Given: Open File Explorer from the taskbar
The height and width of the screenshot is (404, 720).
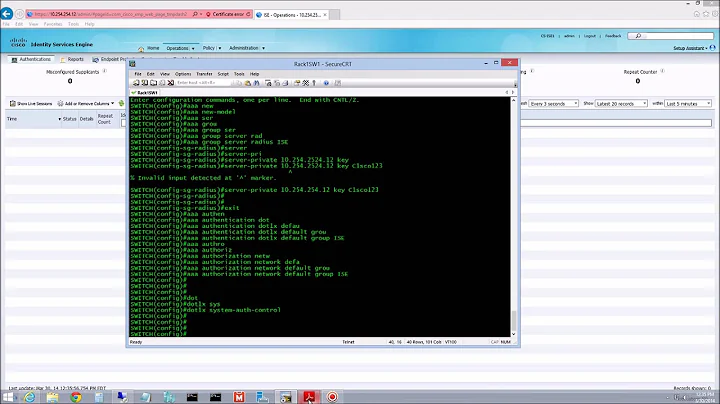Looking at the screenshot, I should [52, 397].
